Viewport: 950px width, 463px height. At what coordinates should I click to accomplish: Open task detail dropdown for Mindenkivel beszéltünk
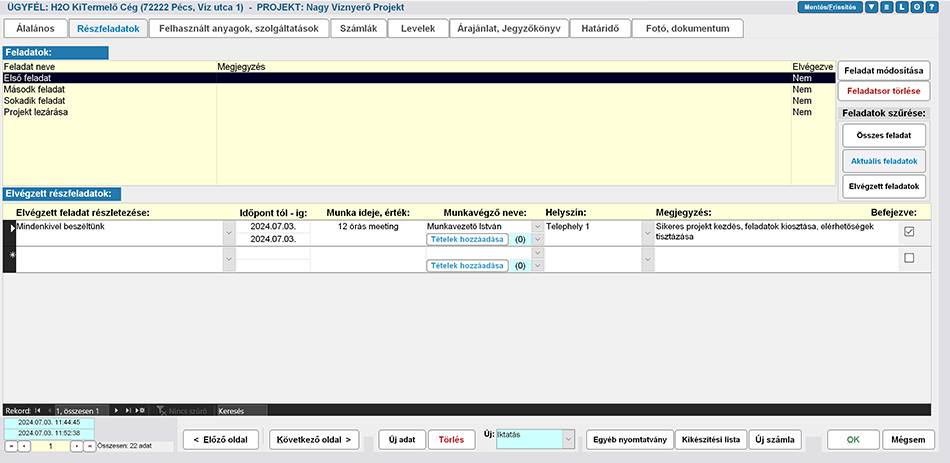pyautogui.click(x=229, y=233)
